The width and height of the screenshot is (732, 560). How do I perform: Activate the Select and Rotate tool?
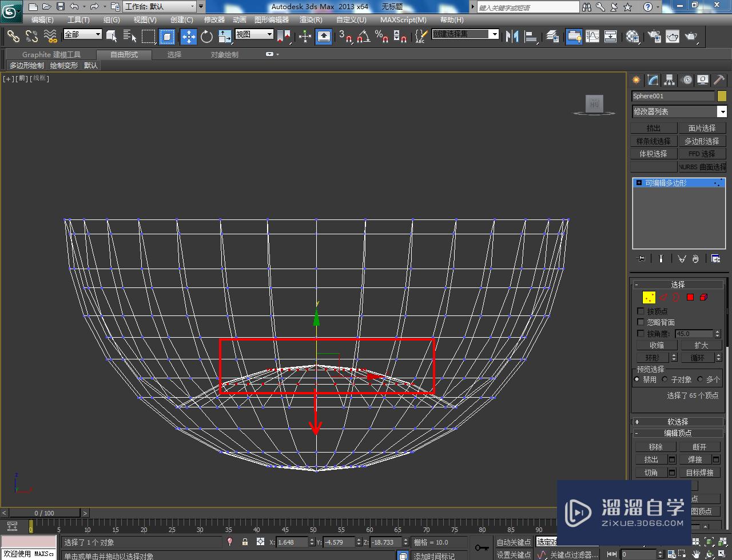click(206, 37)
